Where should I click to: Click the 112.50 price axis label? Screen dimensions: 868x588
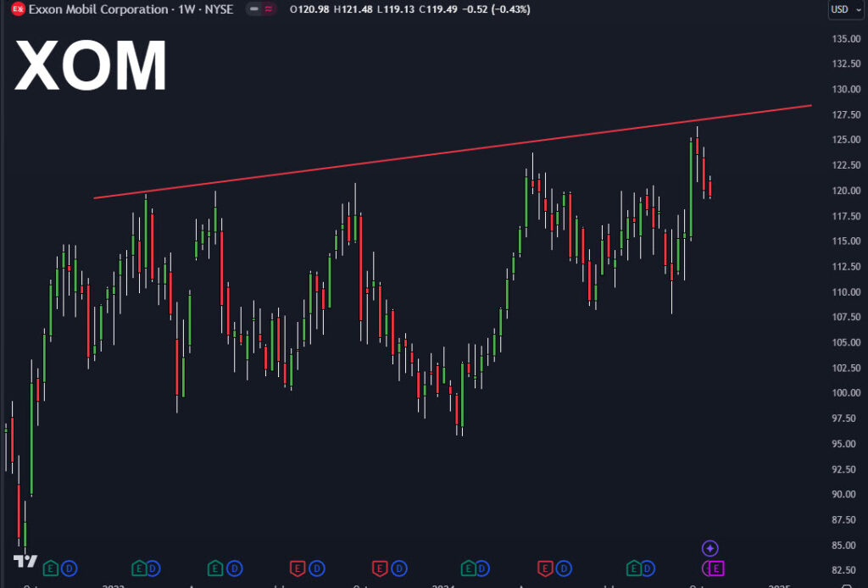click(847, 267)
